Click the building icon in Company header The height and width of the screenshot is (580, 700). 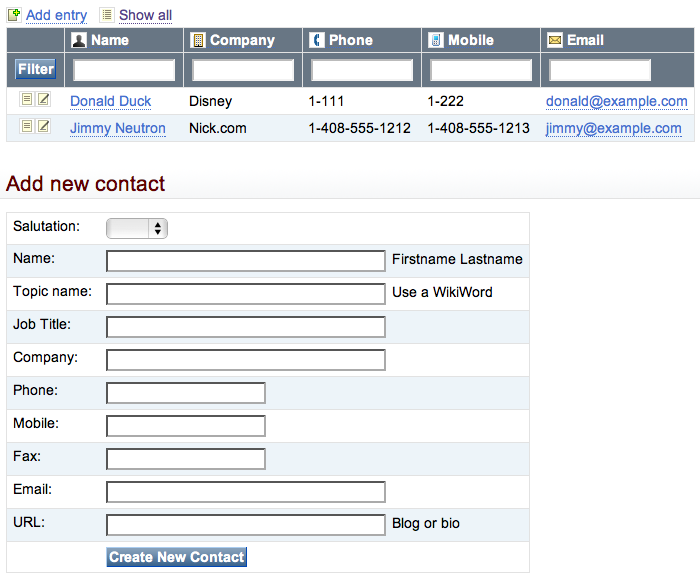pos(198,40)
